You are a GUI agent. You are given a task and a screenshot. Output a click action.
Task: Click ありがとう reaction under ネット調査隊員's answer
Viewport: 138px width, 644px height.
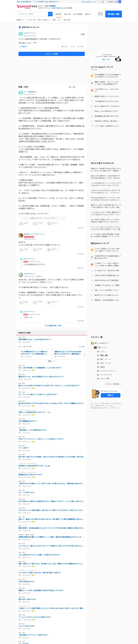pyautogui.click(x=53, y=223)
